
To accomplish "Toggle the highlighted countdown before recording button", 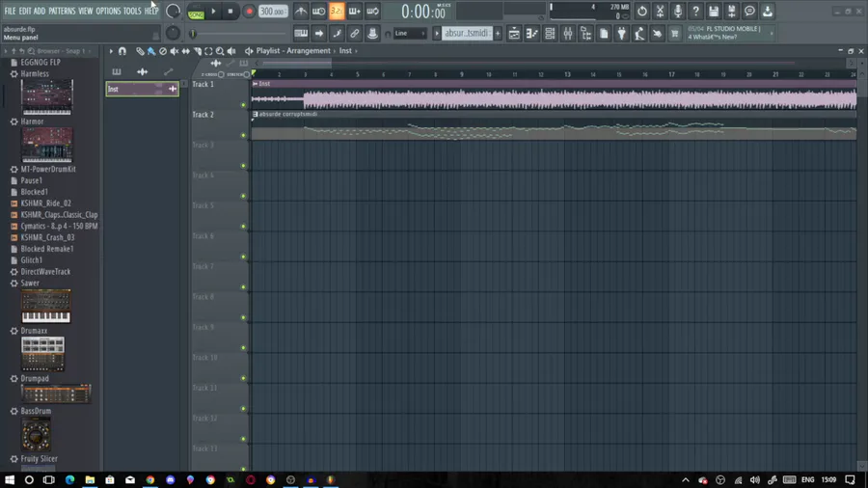I will click(337, 11).
